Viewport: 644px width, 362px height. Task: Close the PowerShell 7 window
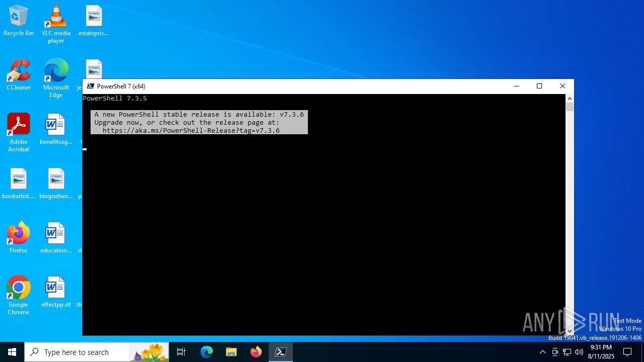coord(562,86)
